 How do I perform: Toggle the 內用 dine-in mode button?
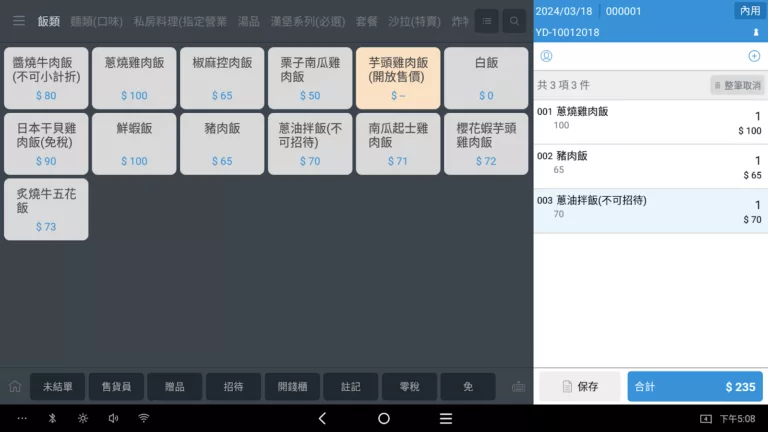[x=748, y=10]
